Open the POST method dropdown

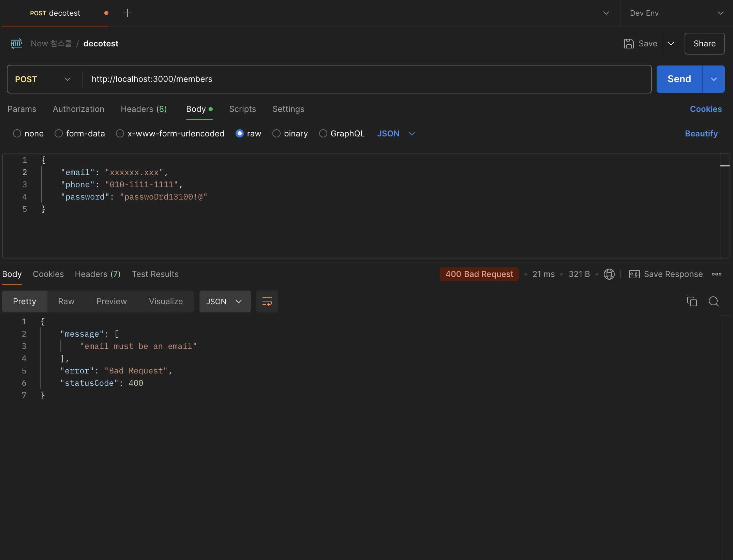(x=43, y=79)
